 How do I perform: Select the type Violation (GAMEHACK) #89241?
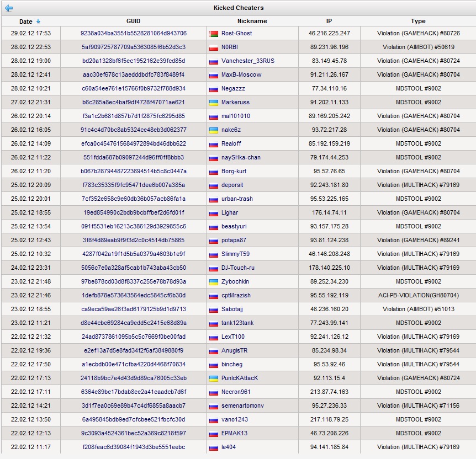[419, 240]
